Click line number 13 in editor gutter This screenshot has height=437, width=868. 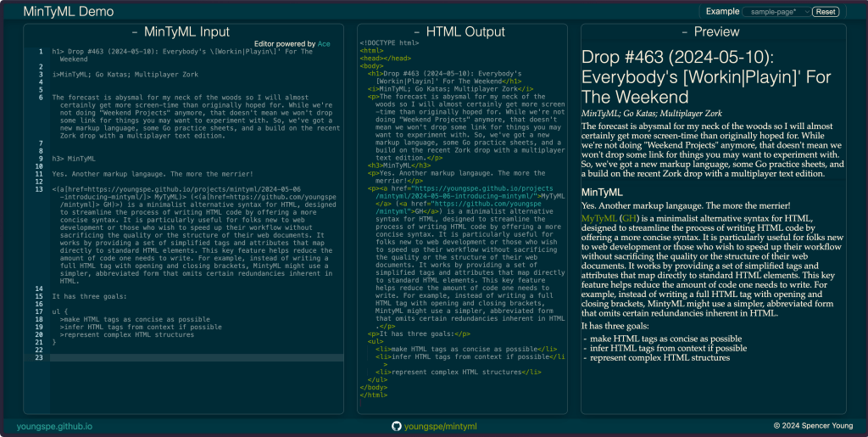click(x=38, y=189)
